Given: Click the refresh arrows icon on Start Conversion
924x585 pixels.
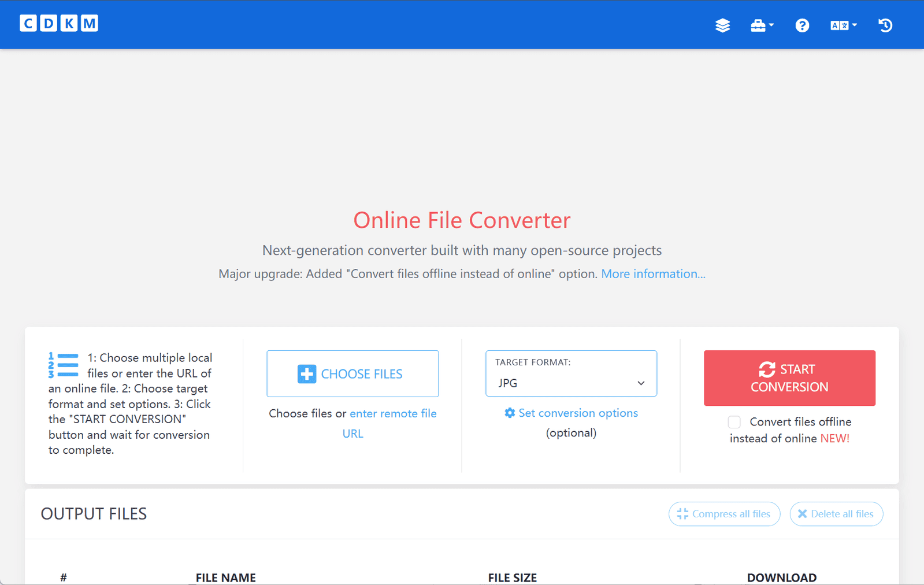Looking at the screenshot, I should click(x=767, y=369).
